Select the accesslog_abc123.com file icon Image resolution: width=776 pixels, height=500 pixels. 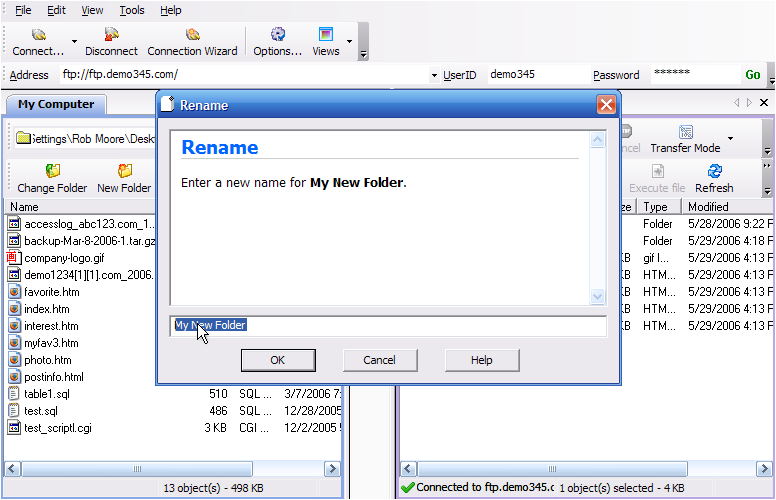[x=14, y=224]
